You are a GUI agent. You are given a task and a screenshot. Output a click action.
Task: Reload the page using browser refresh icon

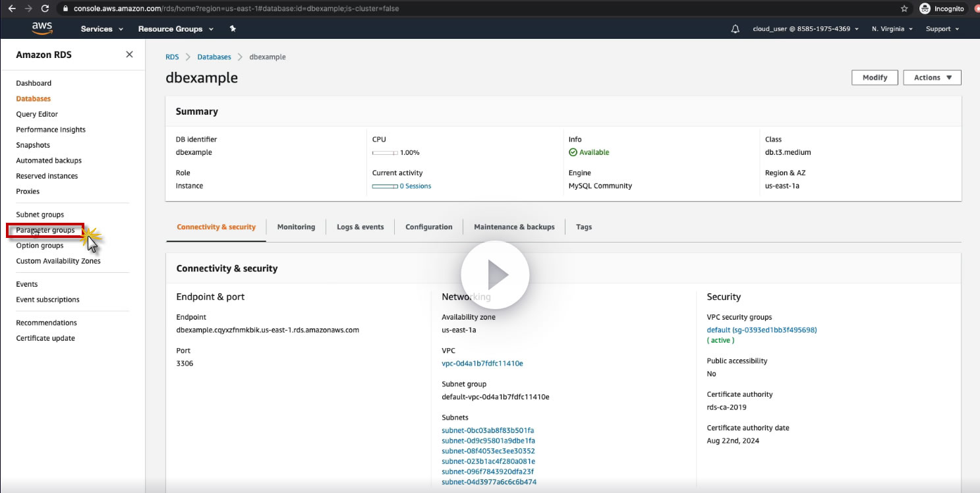click(45, 9)
